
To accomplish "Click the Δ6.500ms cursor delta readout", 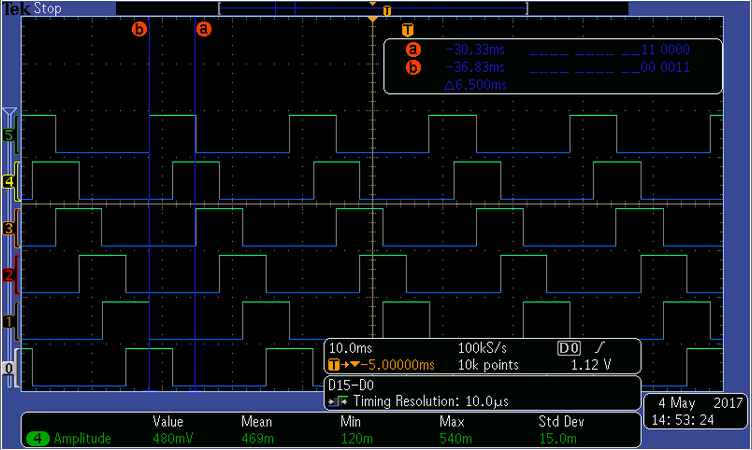I will pos(476,86).
